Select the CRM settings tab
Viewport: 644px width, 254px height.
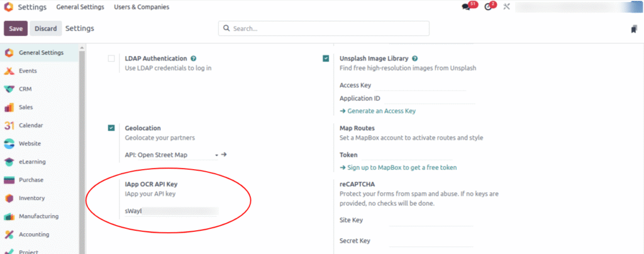point(40,89)
